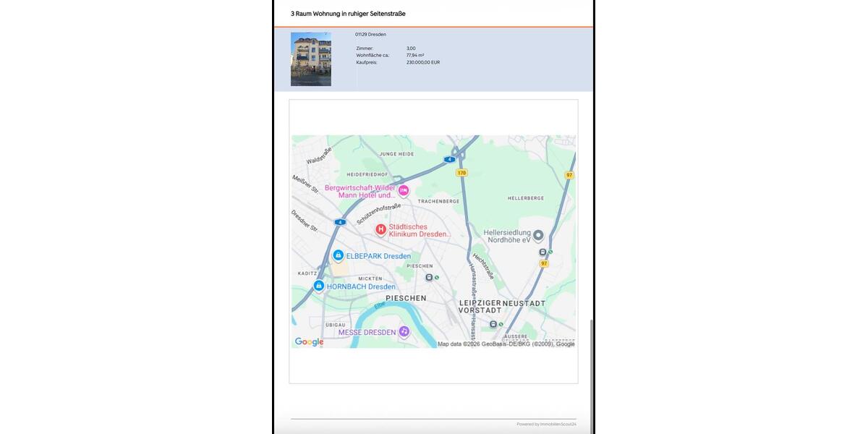The height and width of the screenshot is (434, 868).
Task: Click the 'Schützenhofstraße' street label
Action: [378, 214]
